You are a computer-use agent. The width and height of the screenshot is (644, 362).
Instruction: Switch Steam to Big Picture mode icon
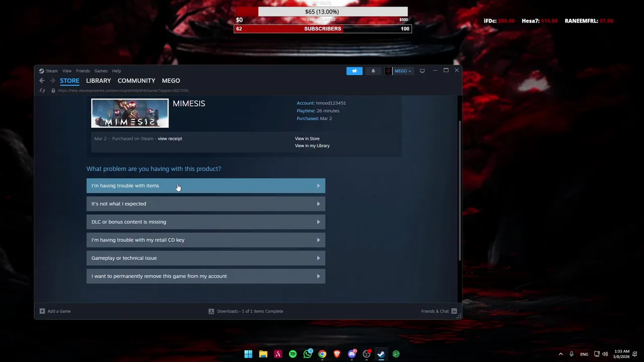pyautogui.click(x=422, y=71)
